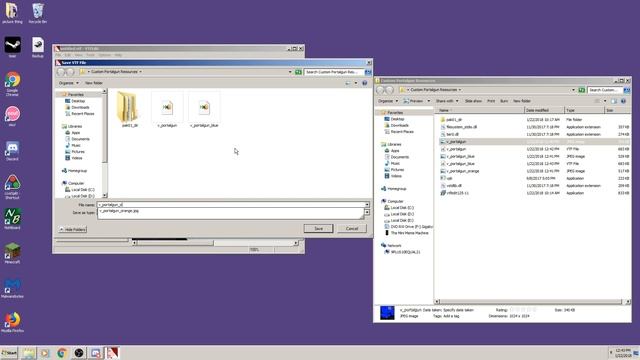Viewport: 640px width, 360px height.
Task: Open Organize dropdown in Explorer window
Action: (x=387, y=101)
